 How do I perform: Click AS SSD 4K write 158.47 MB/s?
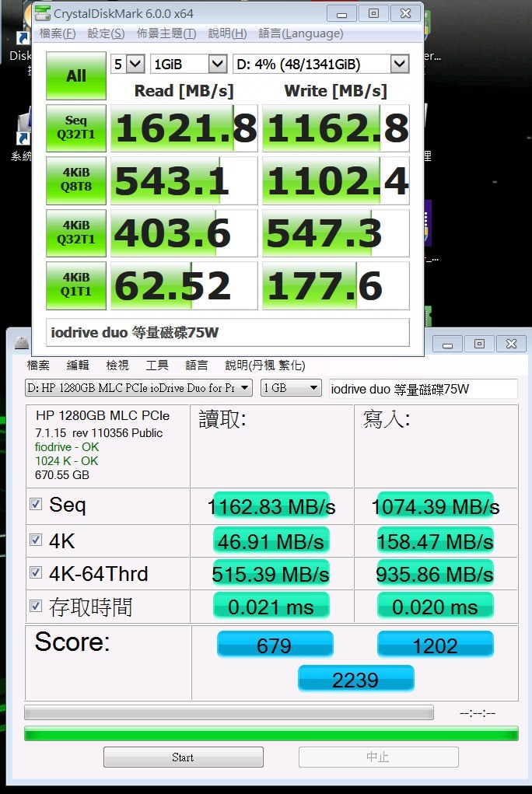(436, 540)
